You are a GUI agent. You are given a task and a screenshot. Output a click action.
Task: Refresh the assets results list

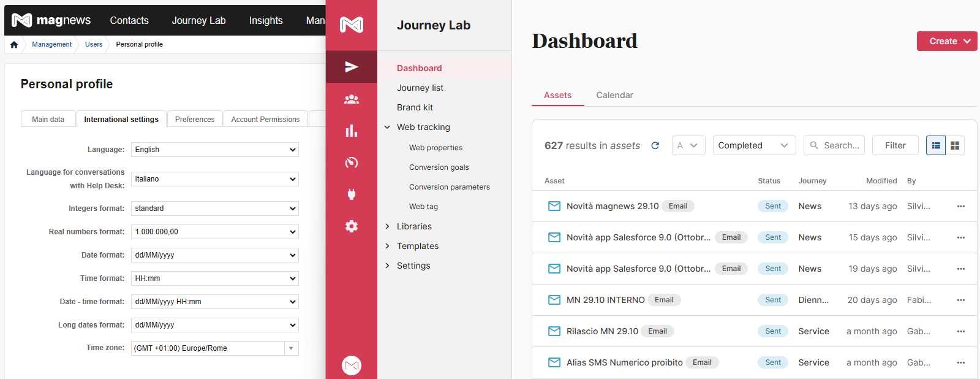click(655, 145)
